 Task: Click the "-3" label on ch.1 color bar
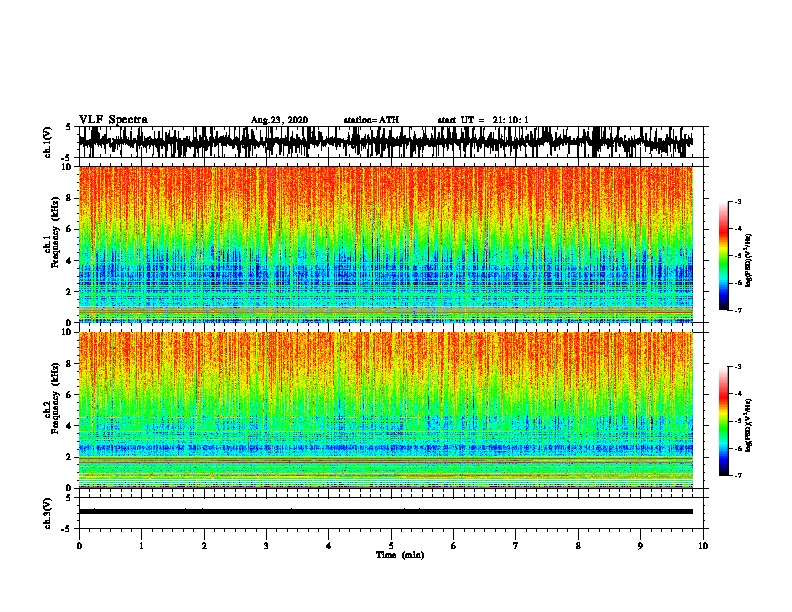738,202
